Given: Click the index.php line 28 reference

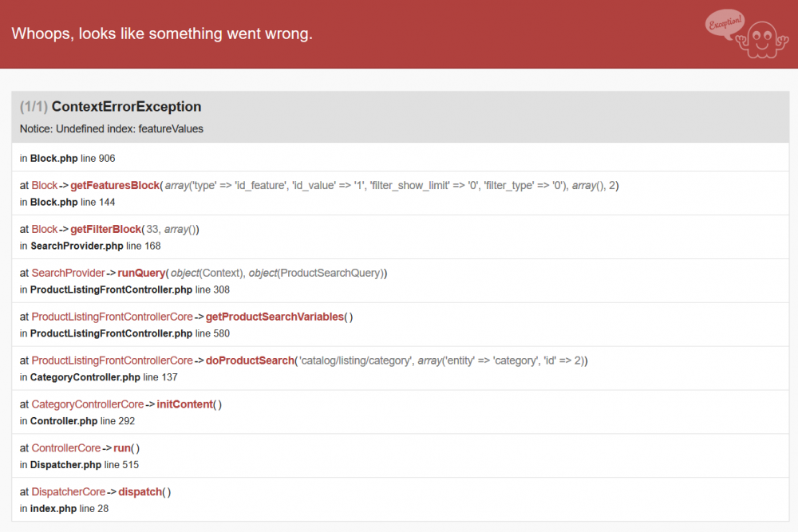Looking at the screenshot, I should point(64,508).
